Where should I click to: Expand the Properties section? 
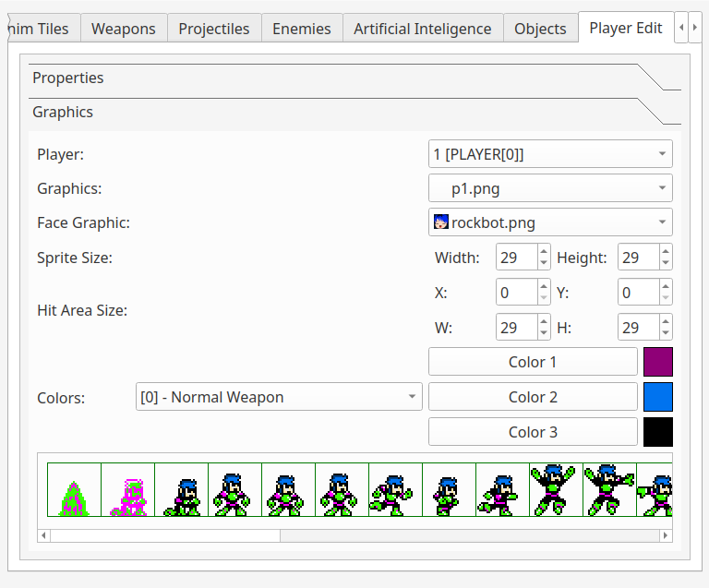[354, 78]
